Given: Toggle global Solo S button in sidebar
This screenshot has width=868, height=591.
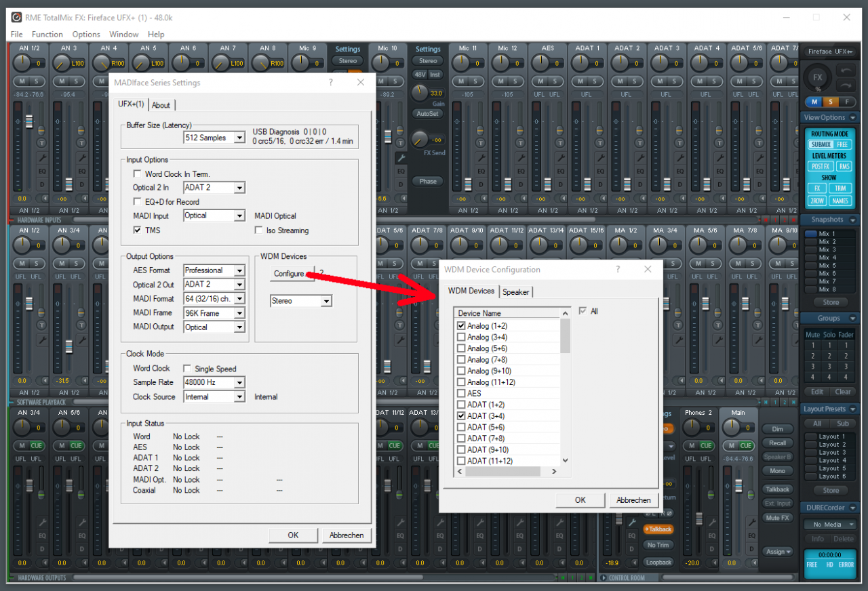Looking at the screenshot, I should [831, 102].
